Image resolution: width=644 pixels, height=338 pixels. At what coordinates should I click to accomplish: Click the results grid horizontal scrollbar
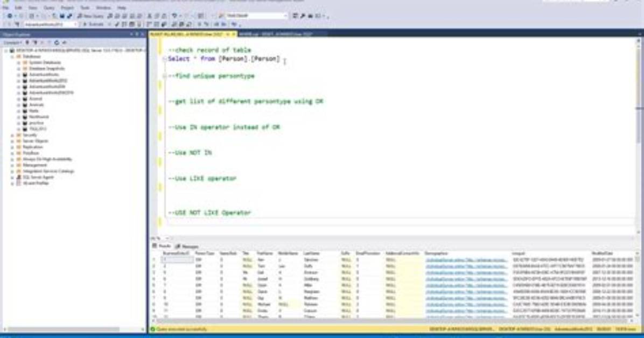(390, 321)
